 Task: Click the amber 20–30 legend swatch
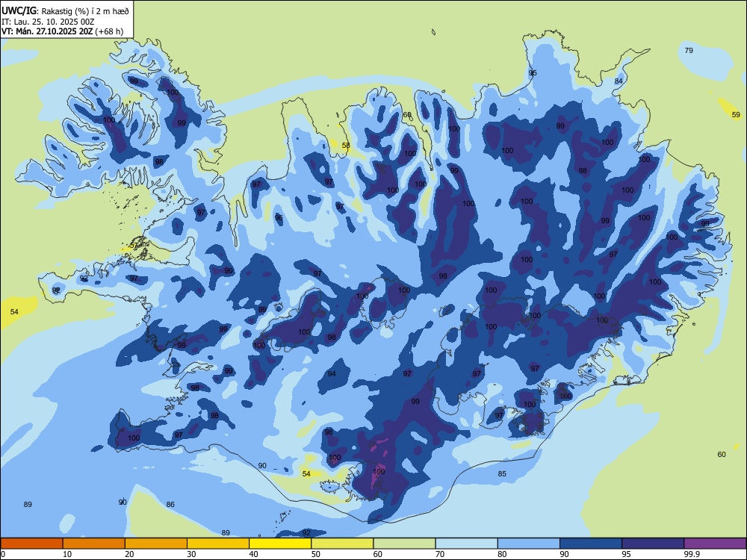point(156,544)
